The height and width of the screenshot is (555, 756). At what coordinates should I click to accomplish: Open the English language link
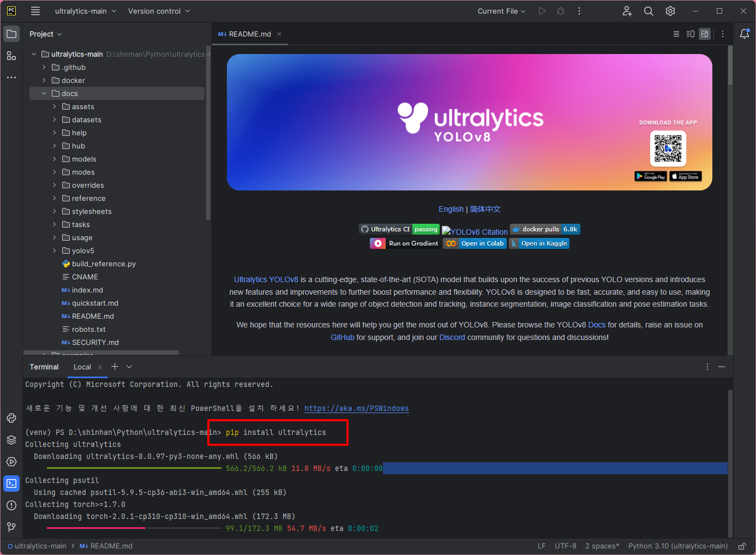pos(451,209)
